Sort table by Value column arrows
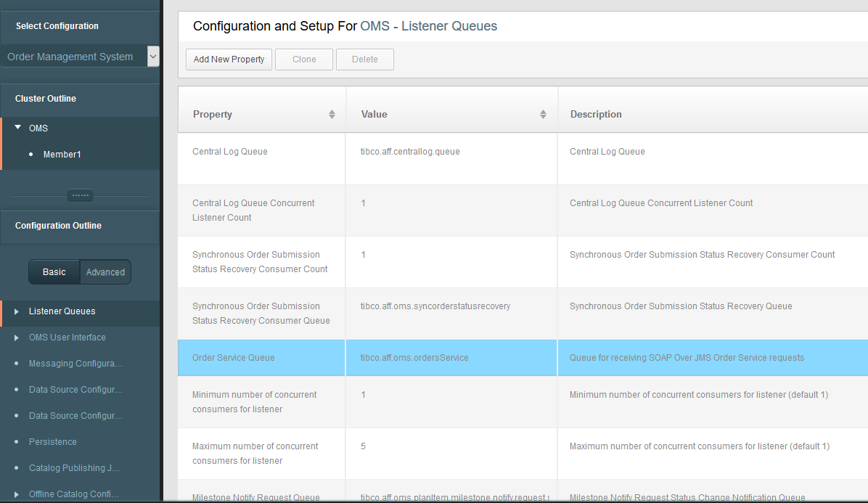The image size is (868, 503). (x=543, y=115)
